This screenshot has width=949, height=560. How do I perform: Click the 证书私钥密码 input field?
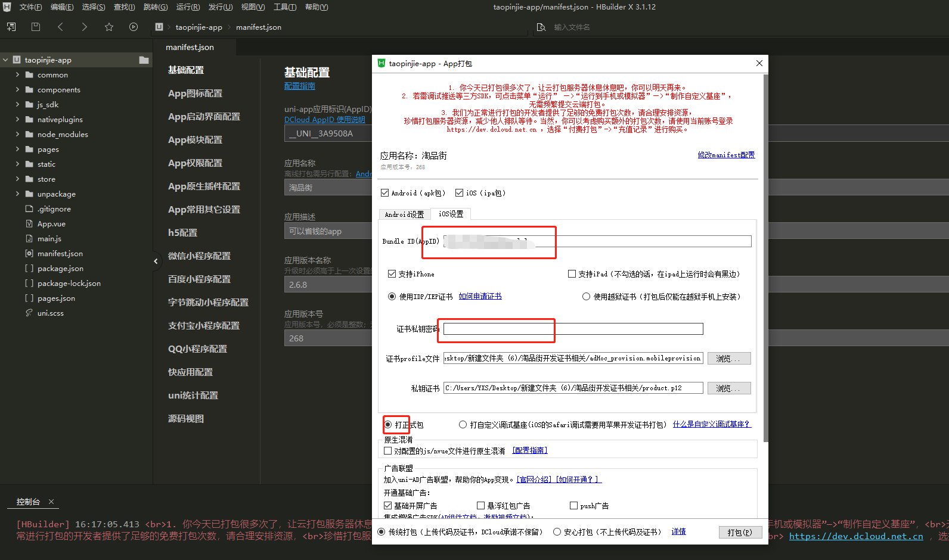[573, 329]
